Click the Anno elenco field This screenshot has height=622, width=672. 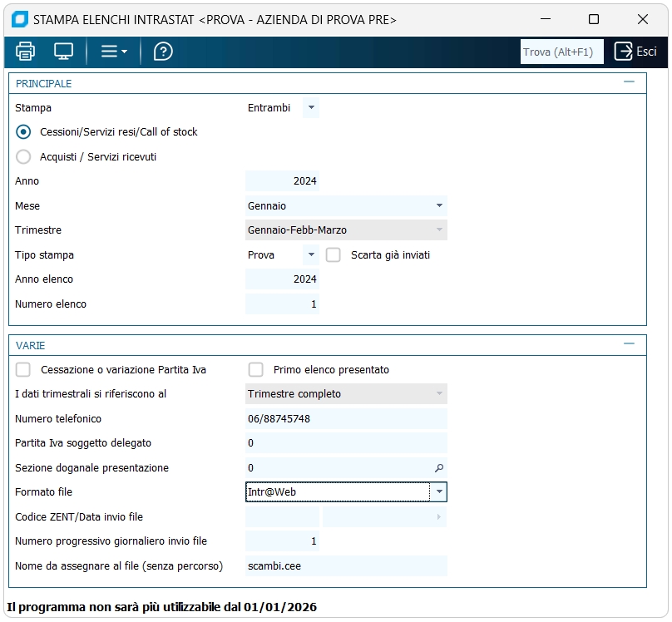pos(282,279)
